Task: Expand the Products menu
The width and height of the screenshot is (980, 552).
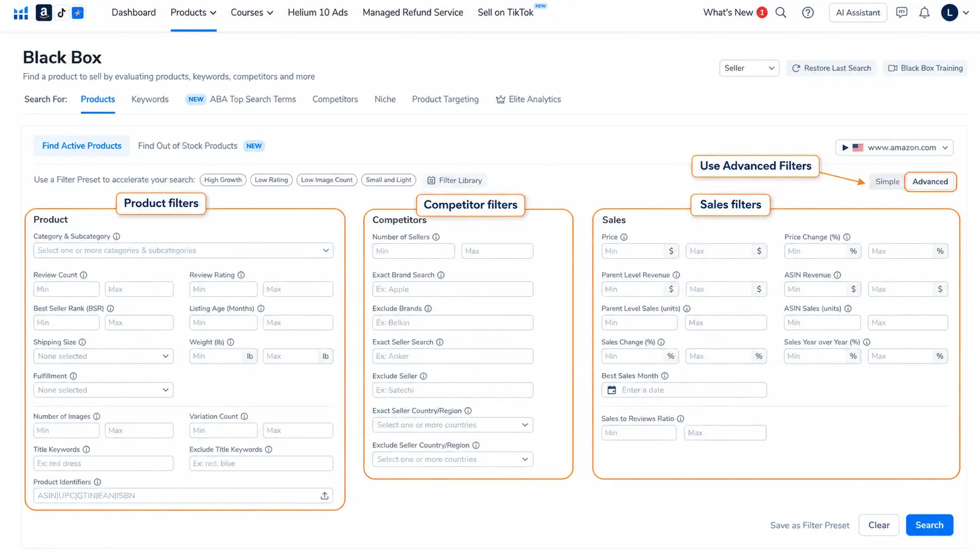Action: click(x=193, y=12)
